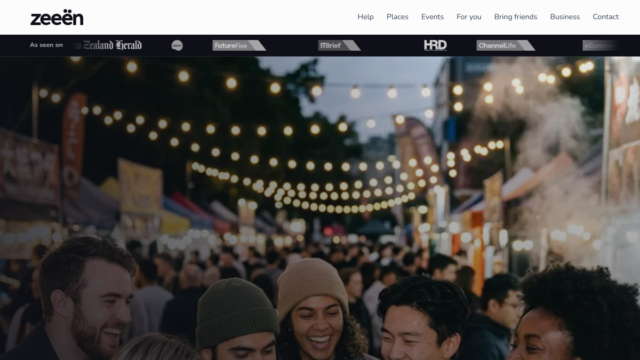The height and width of the screenshot is (360, 640).
Task: Click the ITBrief logo
Action: point(339,45)
